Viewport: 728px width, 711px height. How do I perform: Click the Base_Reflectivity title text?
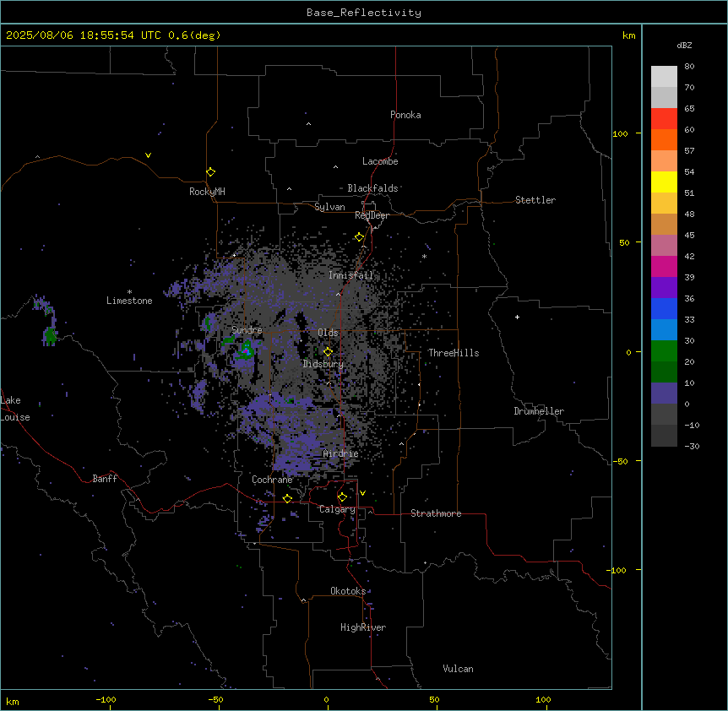pos(364,13)
